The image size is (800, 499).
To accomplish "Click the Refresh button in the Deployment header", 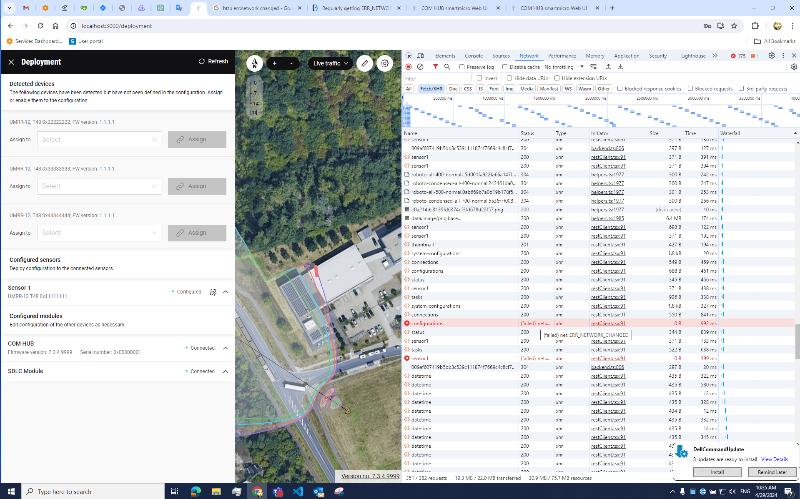I will 213,61.
